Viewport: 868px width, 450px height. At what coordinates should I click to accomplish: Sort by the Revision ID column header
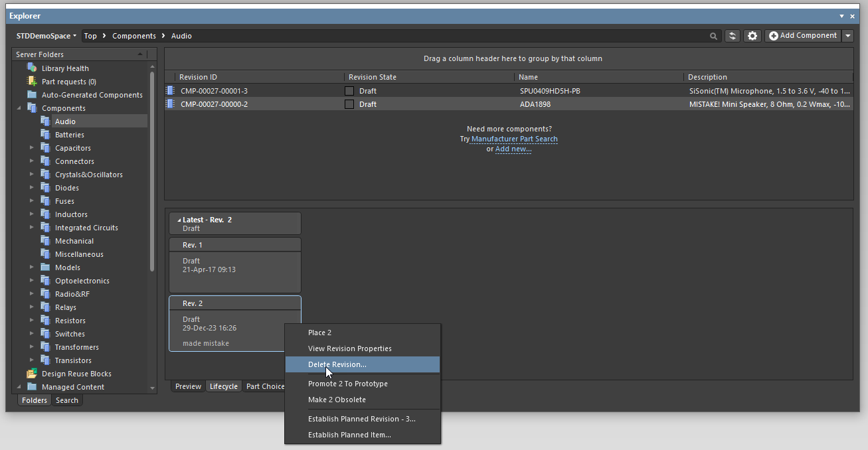[259, 77]
